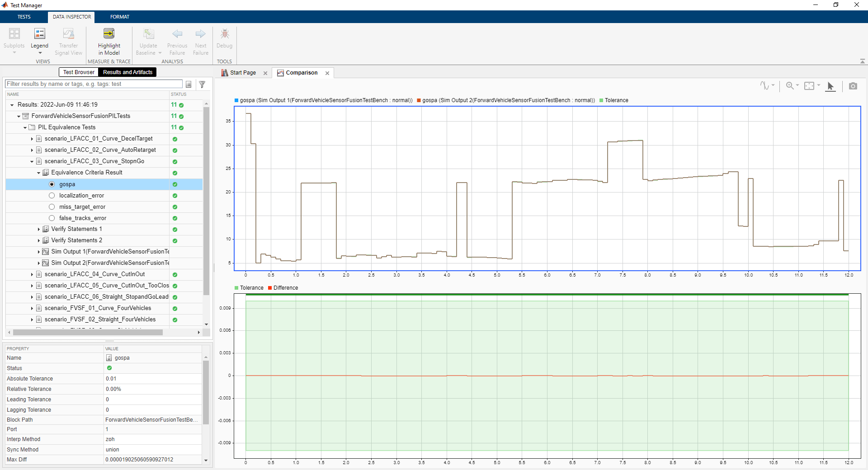
Task: Select the Subplots layout tool
Action: pos(14,40)
